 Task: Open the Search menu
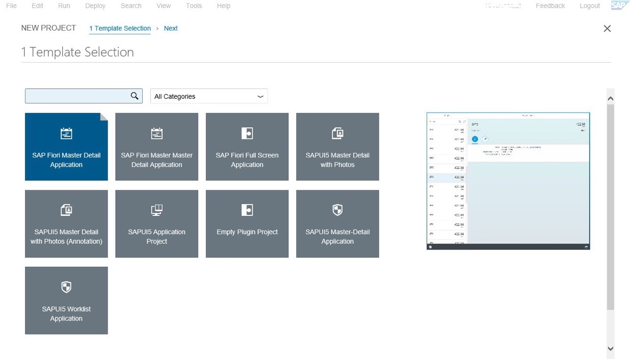click(131, 6)
